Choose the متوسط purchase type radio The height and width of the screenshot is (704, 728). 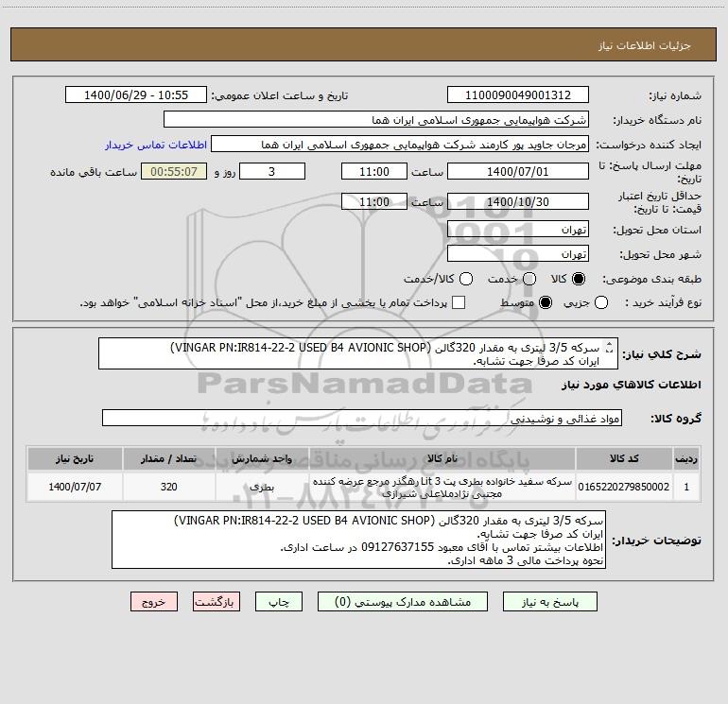[x=546, y=302]
